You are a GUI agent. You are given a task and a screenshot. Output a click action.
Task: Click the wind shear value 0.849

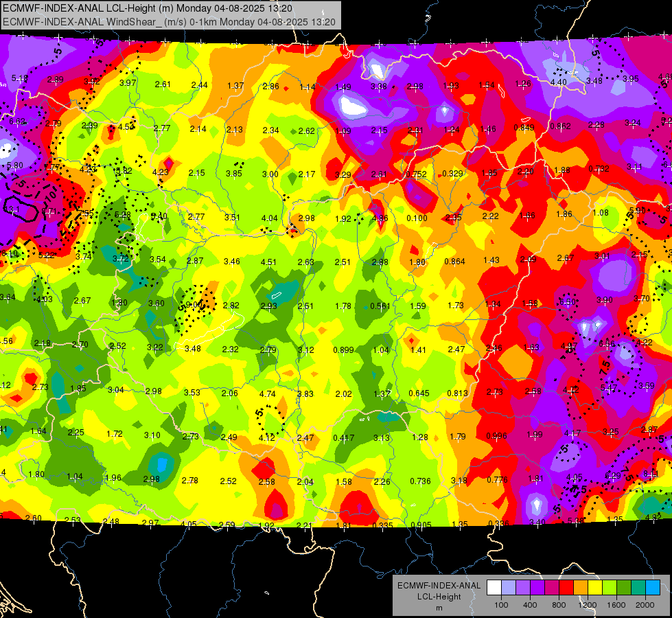[524, 127]
